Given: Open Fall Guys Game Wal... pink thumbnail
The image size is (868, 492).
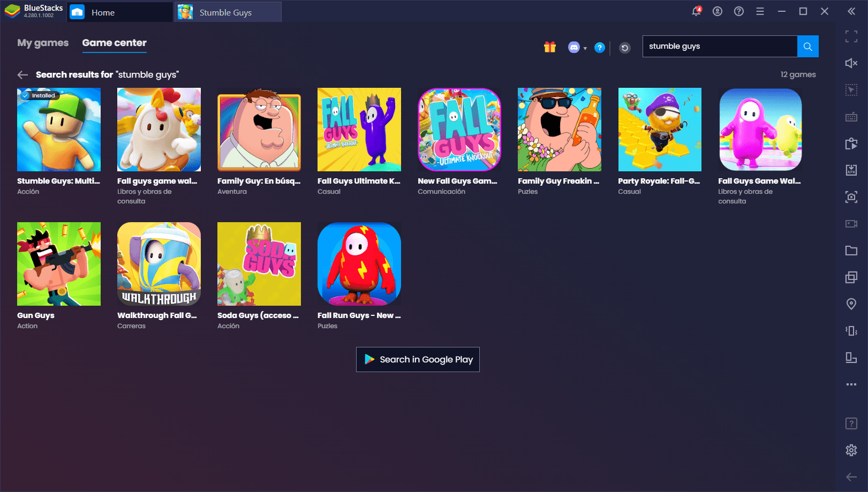Looking at the screenshot, I should 760,130.
